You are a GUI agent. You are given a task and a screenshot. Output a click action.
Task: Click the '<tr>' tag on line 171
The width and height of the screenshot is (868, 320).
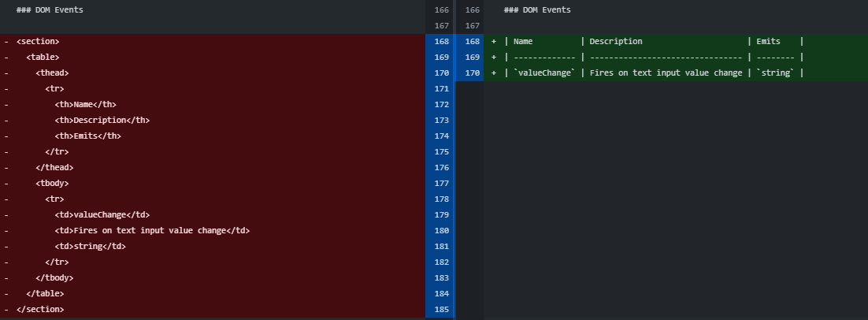coord(55,88)
